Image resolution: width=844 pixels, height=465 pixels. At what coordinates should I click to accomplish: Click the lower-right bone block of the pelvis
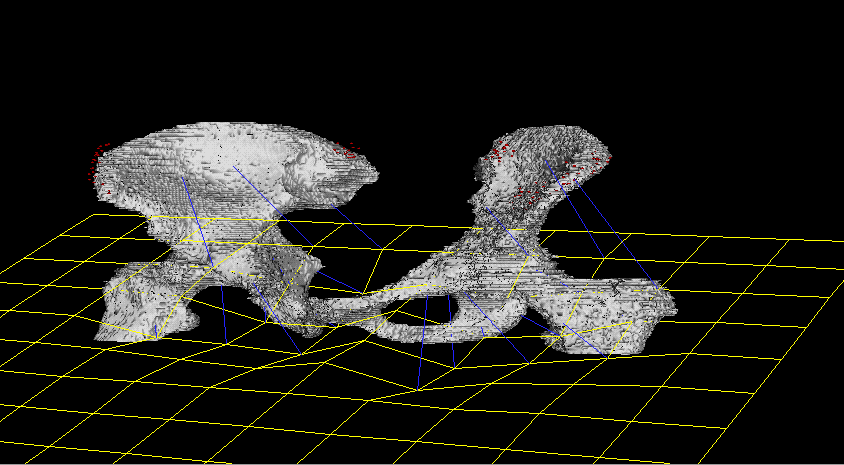click(610, 315)
